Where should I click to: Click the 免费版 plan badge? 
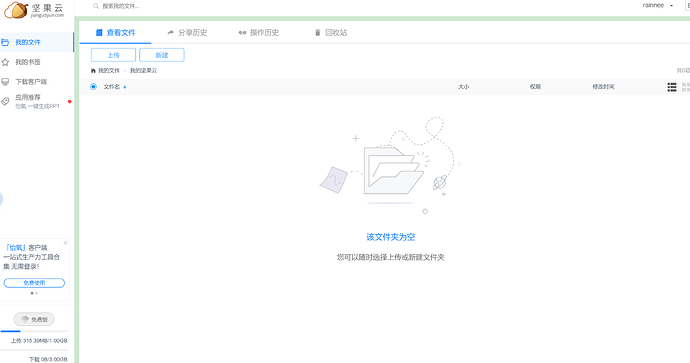pyautogui.click(x=34, y=319)
